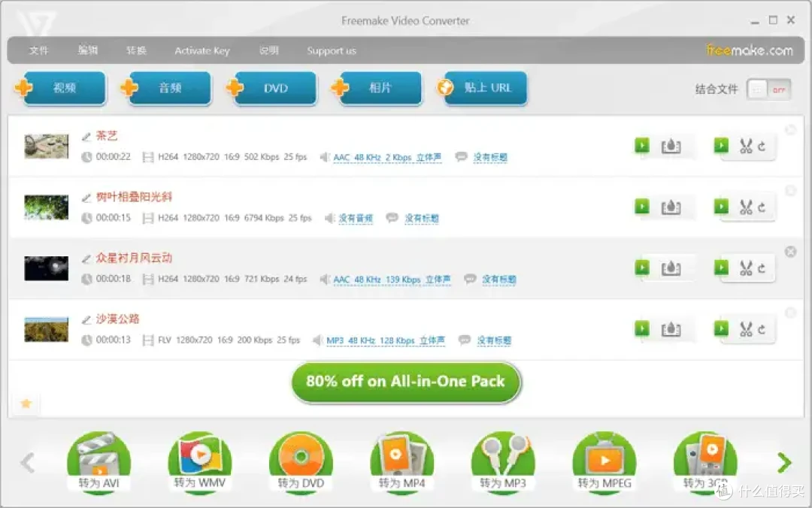Screen dimensions: 812x508
Task: Select the 茶艺 video thumbnail
Action: coord(47,147)
